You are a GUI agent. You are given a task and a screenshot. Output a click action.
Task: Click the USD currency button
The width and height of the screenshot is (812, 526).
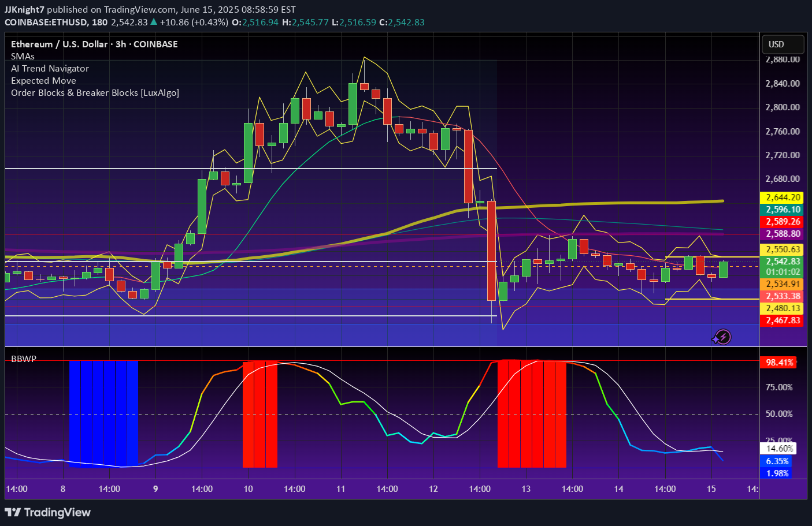pyautogui.click(x=783, y=44)
